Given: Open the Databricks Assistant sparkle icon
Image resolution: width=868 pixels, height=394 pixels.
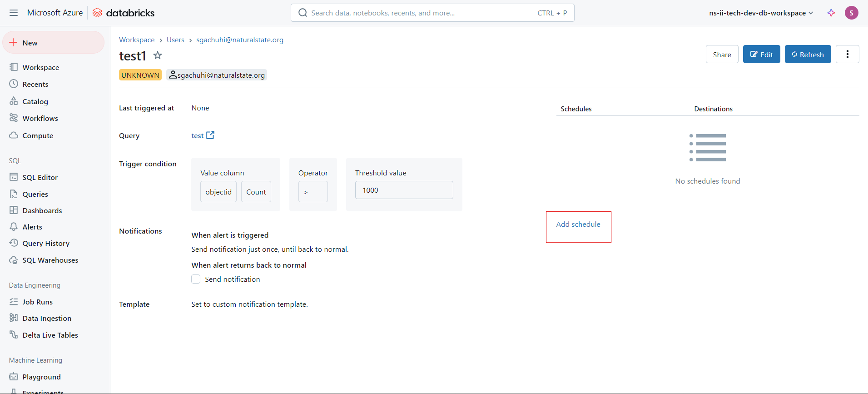Looking at the screenshot, I should [x=831, y=13].
